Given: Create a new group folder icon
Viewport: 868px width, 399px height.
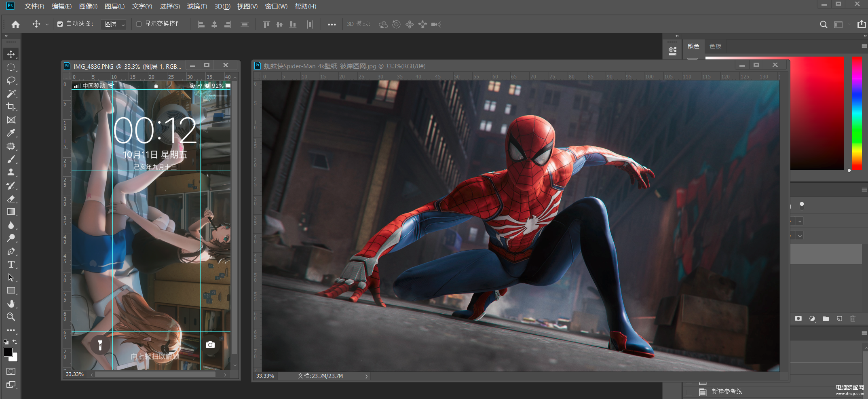Looking at the screenshot, I should point(826,319).
